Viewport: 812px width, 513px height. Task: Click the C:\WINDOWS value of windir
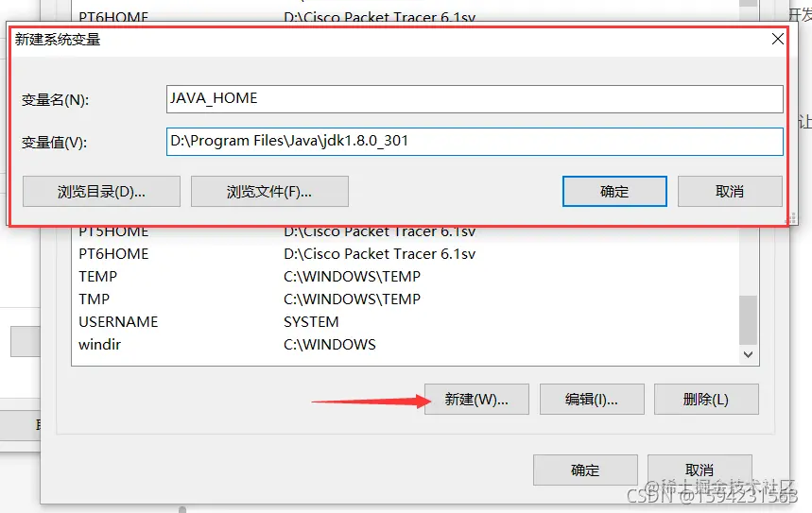coord(330,345)
